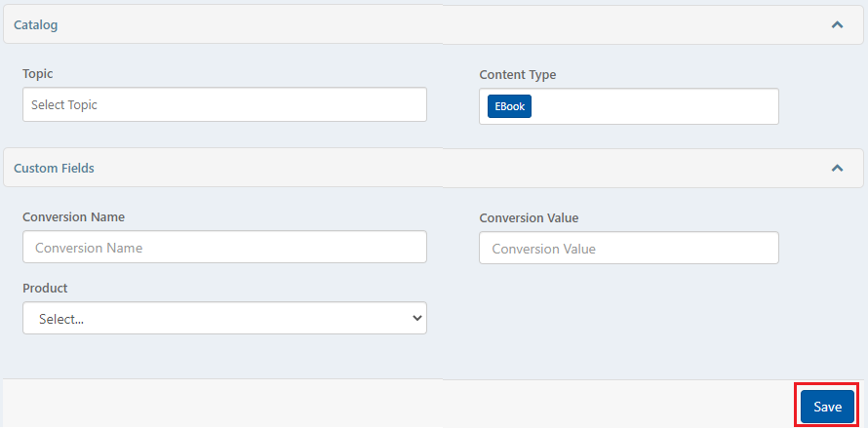The width and height of the screenshot is (868, 429).
Task: Collapse the Catalog section using its chevron
Action: pyautogui.click(x=837, y=25)
